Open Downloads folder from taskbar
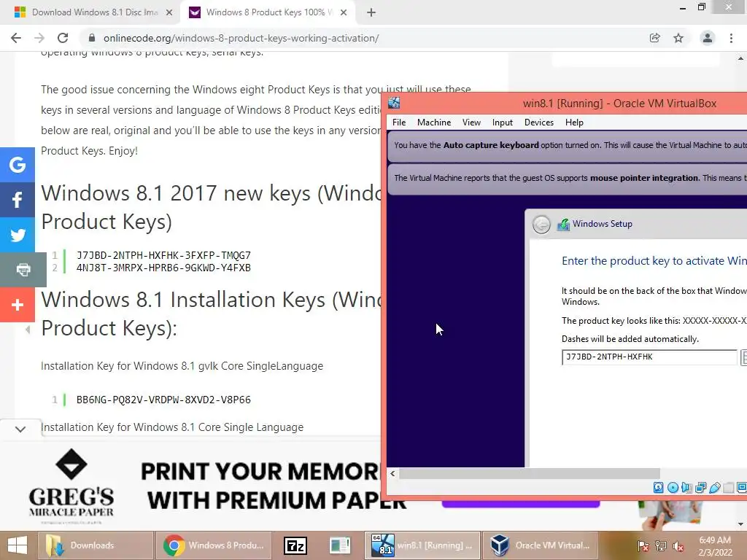 pyautogui.click(x=96, y=545)
